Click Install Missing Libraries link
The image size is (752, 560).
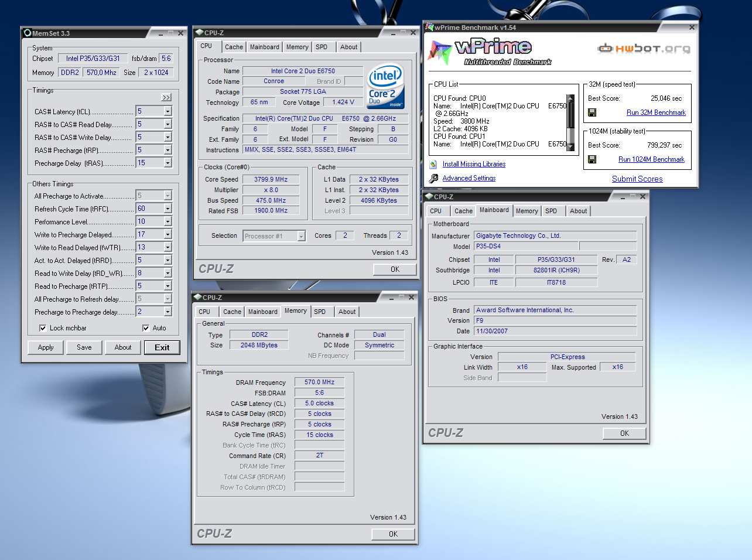(474, 165)
